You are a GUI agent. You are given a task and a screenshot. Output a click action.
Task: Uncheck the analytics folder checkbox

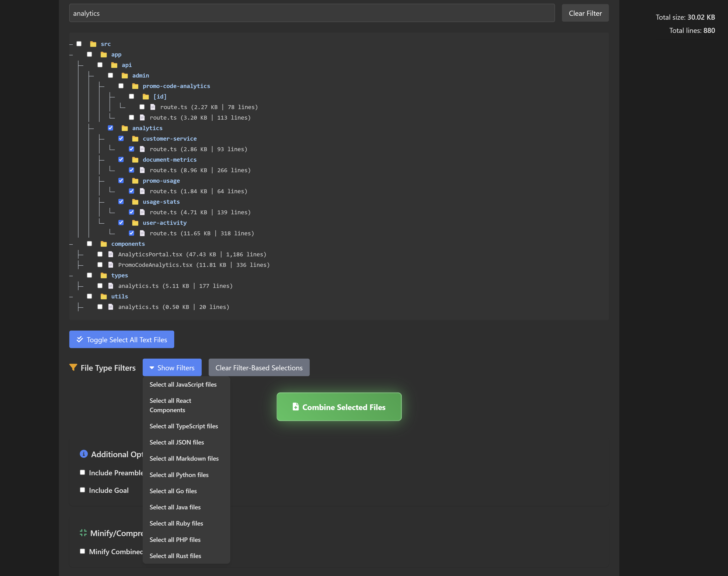[x=111, y=128]
